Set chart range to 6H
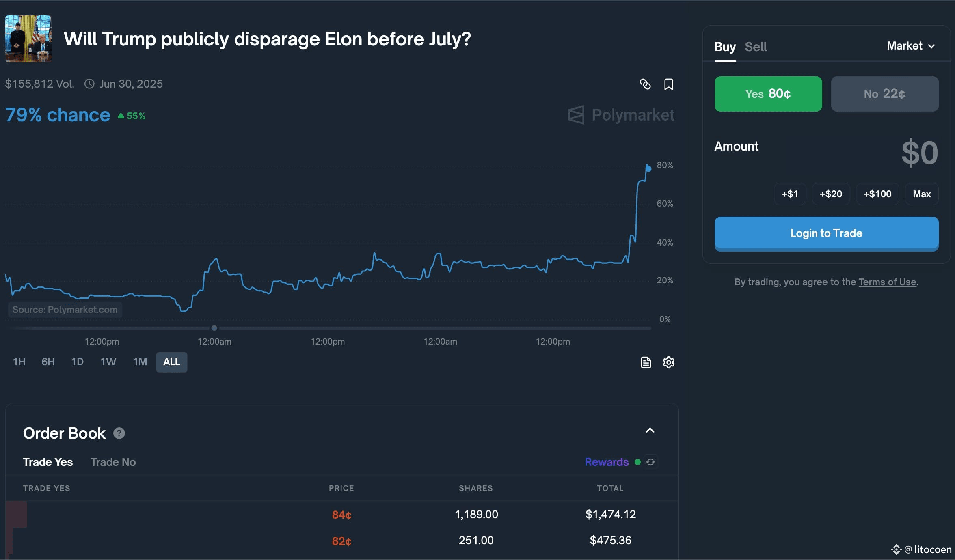 (x=48, y=362)
